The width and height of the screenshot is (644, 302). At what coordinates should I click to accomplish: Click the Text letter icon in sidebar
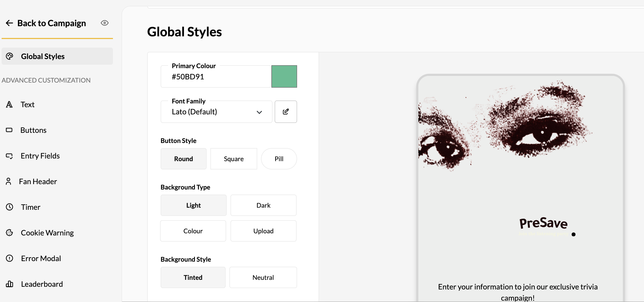point(9,104)
